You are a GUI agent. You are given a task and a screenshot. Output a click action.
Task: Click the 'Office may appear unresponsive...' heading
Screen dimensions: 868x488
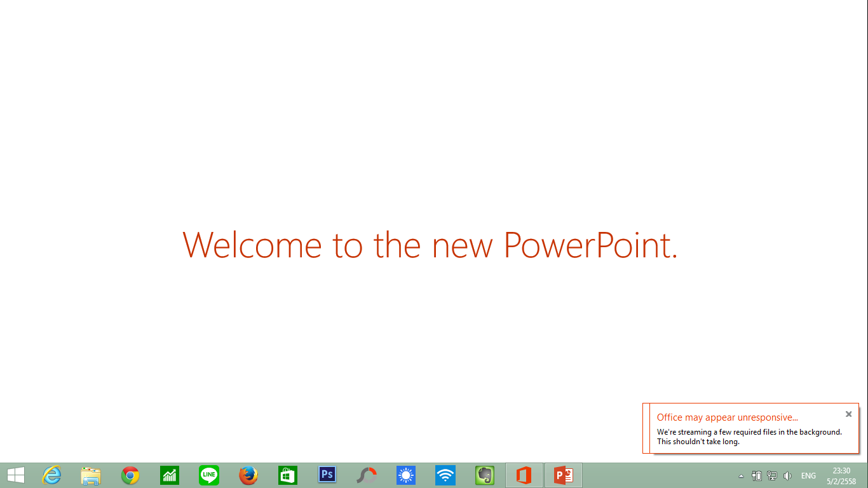pyautogui.click(x=728, y=417)
